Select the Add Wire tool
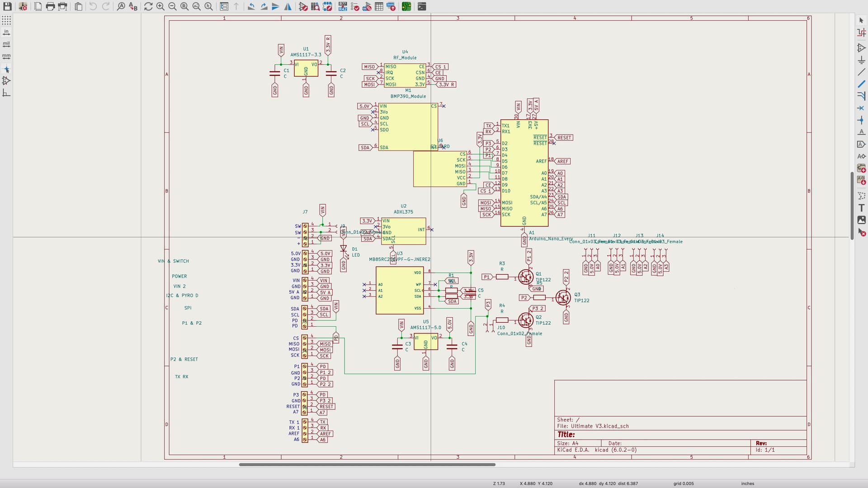The height and width of the screenshot is (488, 868). click(x=861, y=72)
